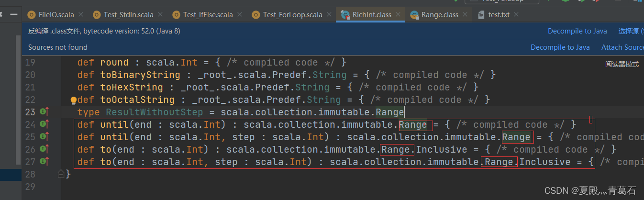Click Scala file icon on Test_IfElse.scala tab
The height and width of the screenshot is (200, 644).
(176, 15)
